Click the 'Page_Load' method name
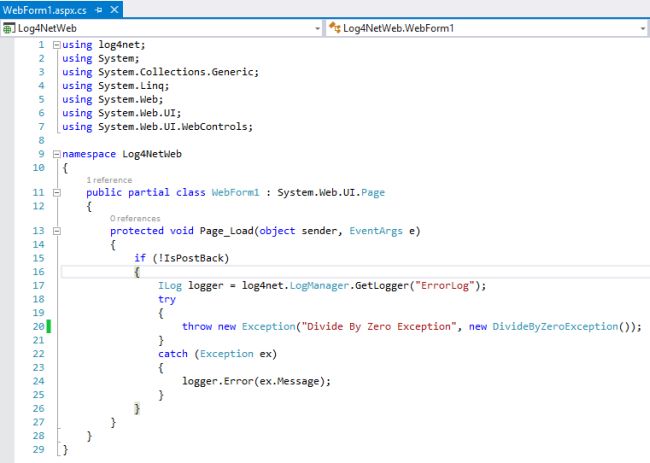Image resolution: width=650 pixels, height=463 pixels. coord(227,231)
